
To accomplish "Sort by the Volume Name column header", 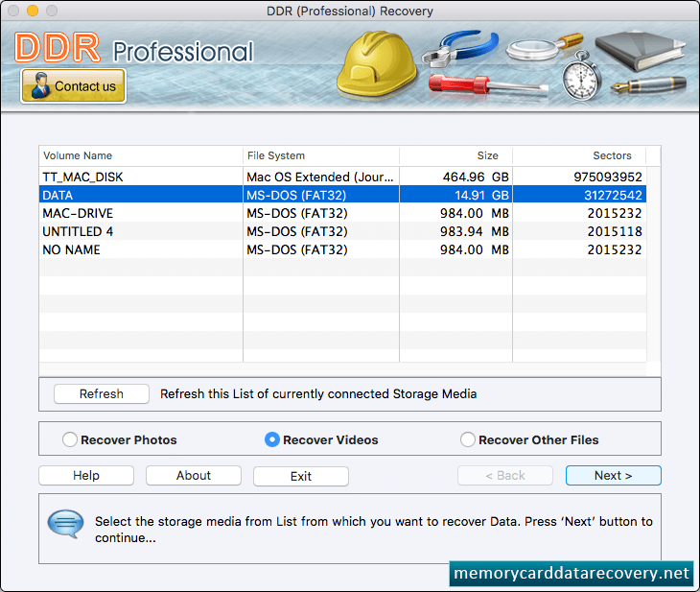I will point(141,156).
